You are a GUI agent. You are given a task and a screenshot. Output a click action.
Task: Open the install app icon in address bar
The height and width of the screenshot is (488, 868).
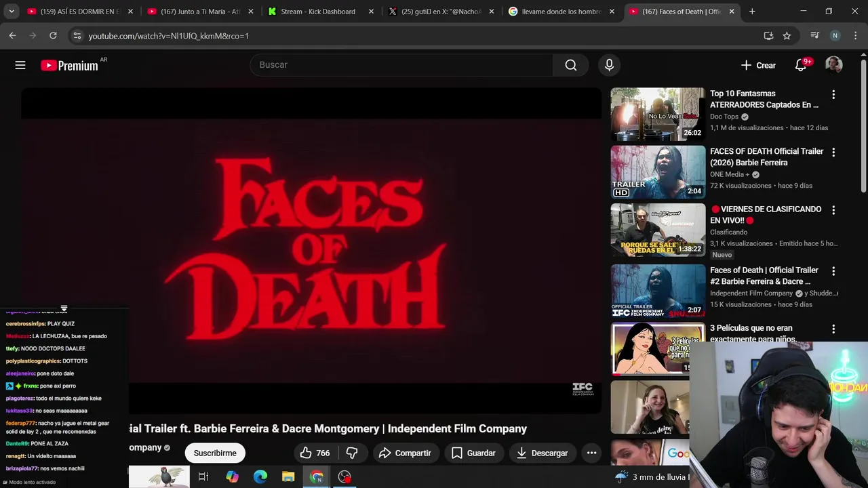point(768,36)
